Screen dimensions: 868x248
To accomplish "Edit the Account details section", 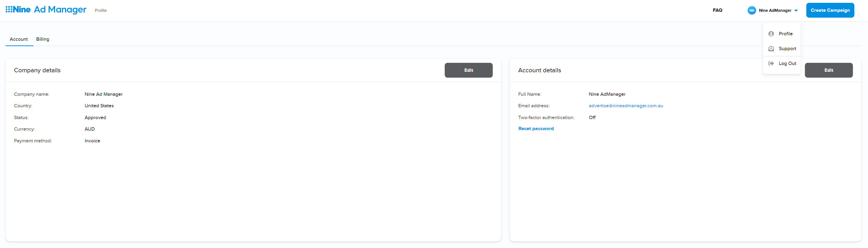I will (x=829, y=70).
